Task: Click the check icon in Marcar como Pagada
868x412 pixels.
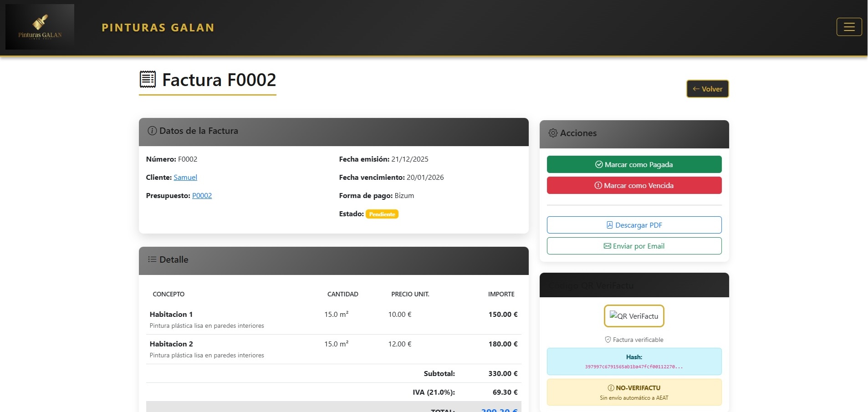Action: tap(598, 164)
